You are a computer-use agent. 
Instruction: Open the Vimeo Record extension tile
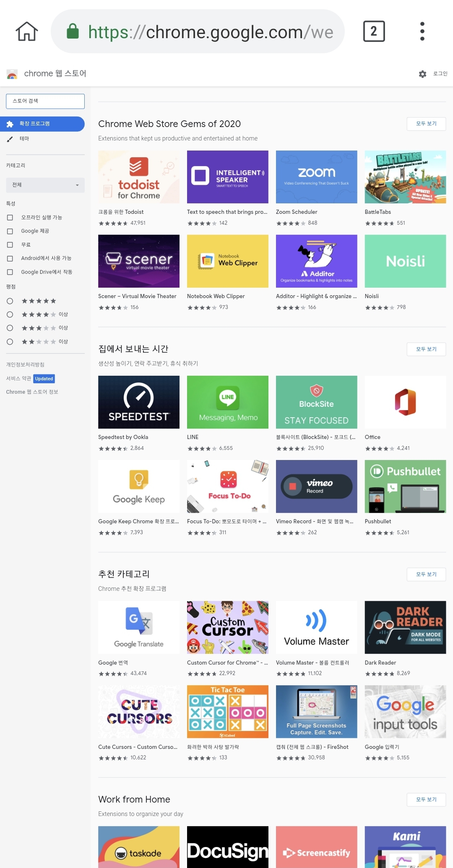[x=317, y=486]
